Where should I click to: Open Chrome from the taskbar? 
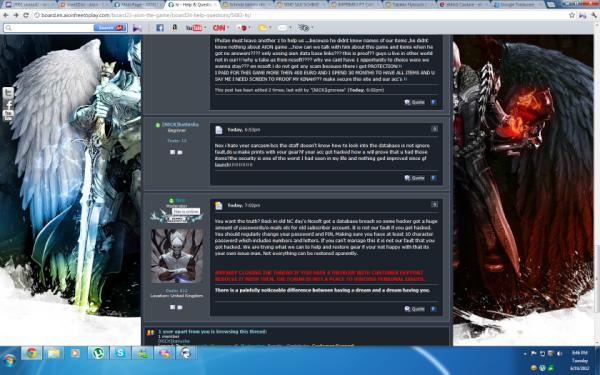(x=31, y=353)
